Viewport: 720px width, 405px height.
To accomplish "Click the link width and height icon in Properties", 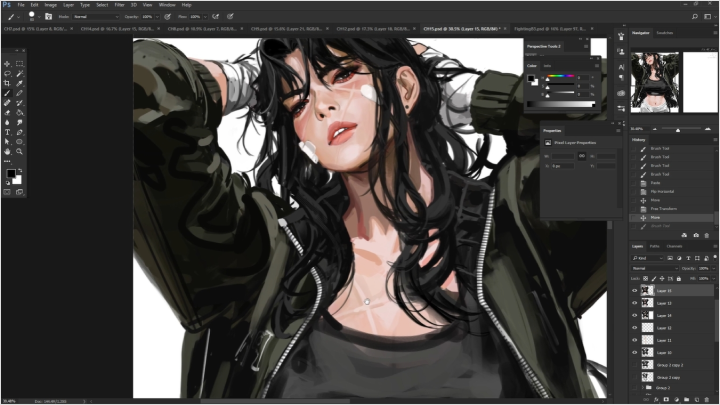I will (582, 156).
